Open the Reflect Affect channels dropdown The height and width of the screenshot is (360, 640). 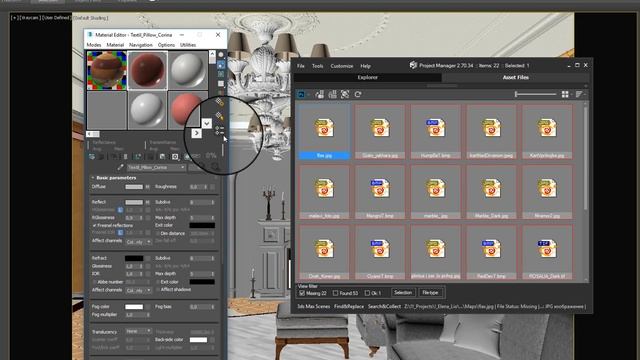coord(138,242)
